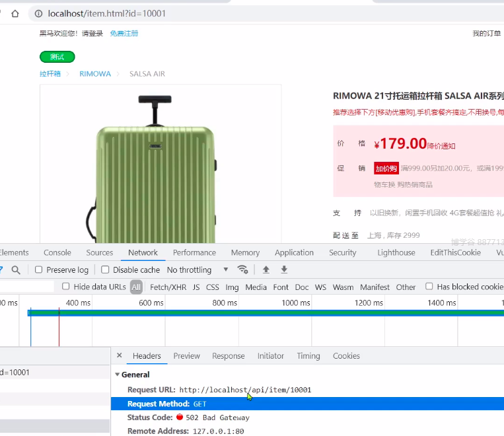Open the No throttling dropdown
The width and height of the screenshot is (504, 436).
[x=198, y=270]
